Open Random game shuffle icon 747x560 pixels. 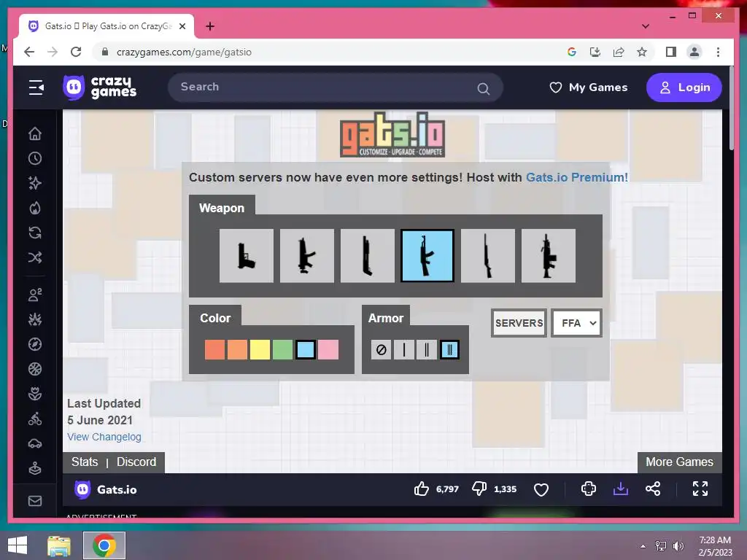(35, 257)
